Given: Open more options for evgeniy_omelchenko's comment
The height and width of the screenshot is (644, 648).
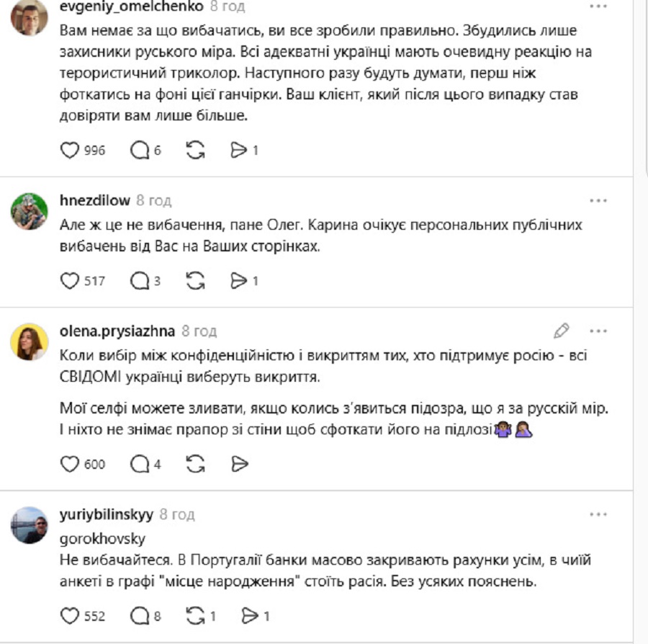Looking at the screenshot, I should point(598,6).
